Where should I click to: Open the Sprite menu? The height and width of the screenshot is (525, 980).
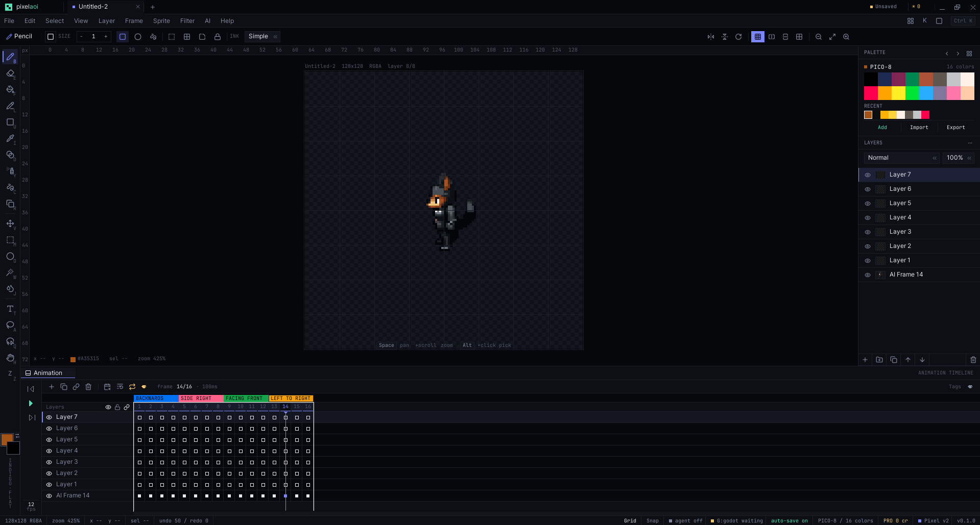click(161, 21)
